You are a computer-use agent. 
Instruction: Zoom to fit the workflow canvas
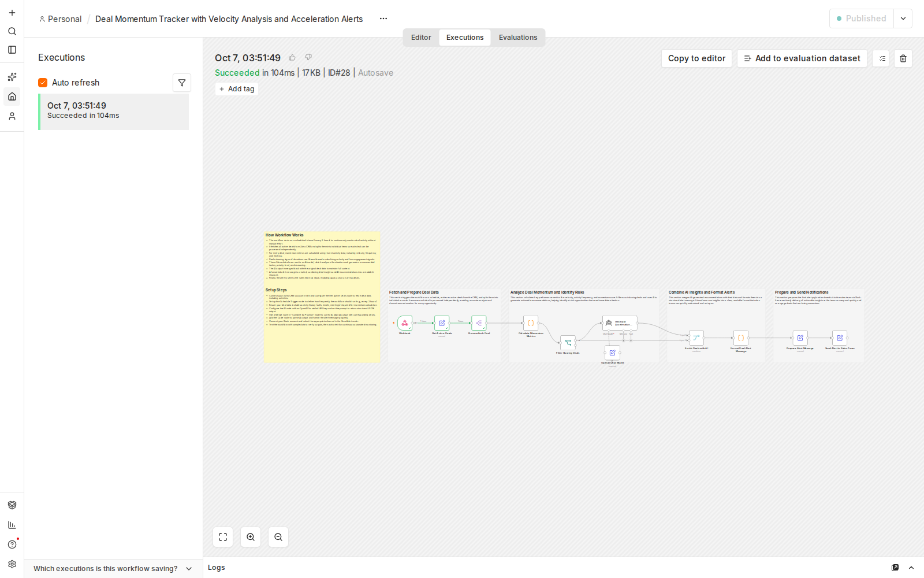(x=223, y=537)
